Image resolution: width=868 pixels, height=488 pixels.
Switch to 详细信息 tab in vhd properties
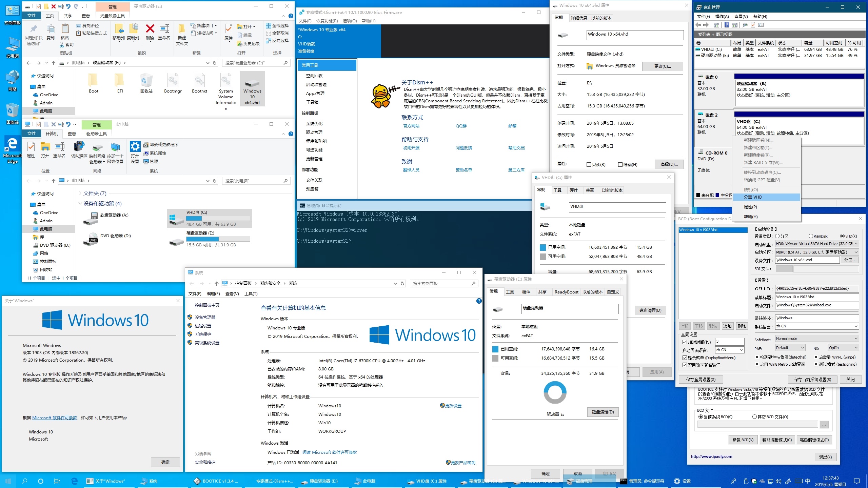(x=579, y=18)
